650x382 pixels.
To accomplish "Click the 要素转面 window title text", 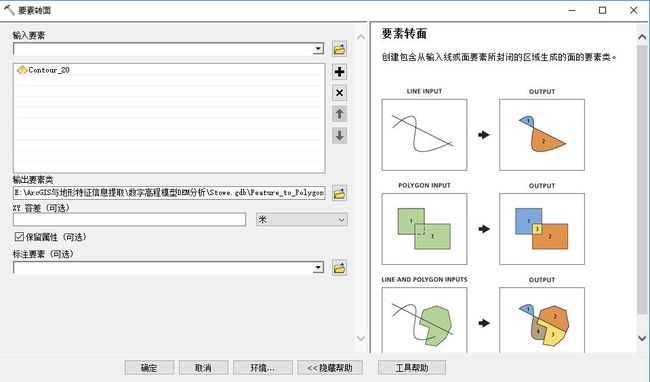I will (34, 10).
